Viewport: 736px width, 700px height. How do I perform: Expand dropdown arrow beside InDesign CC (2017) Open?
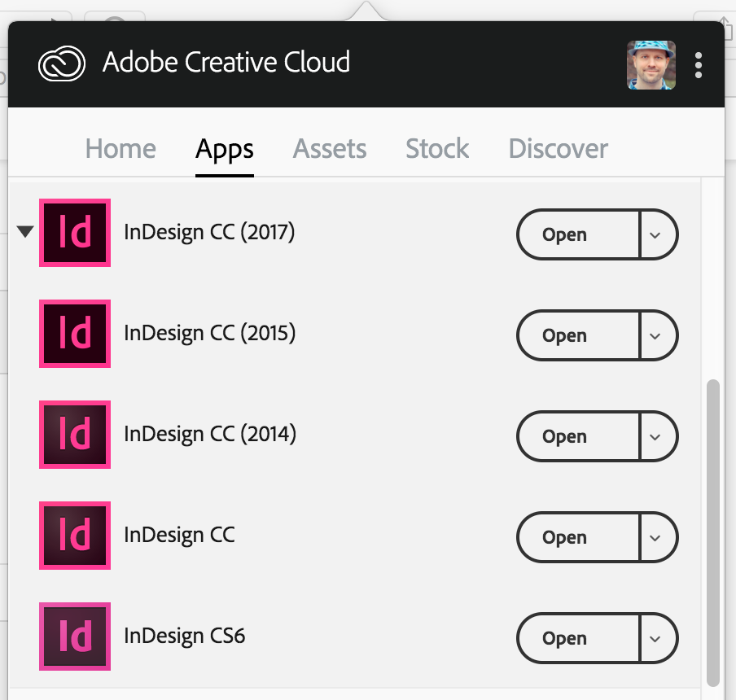tap(656, 234)
